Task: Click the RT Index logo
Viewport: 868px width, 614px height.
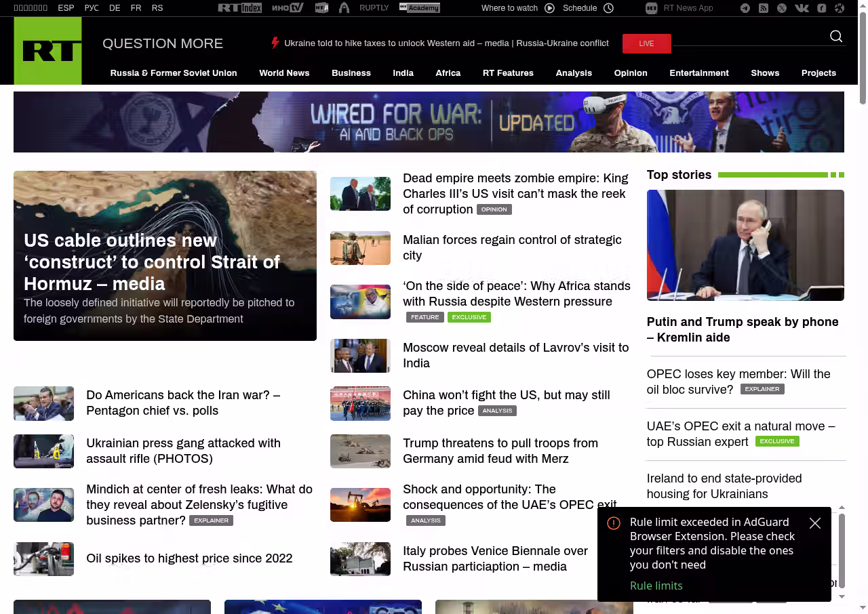Action: (239, 8)
